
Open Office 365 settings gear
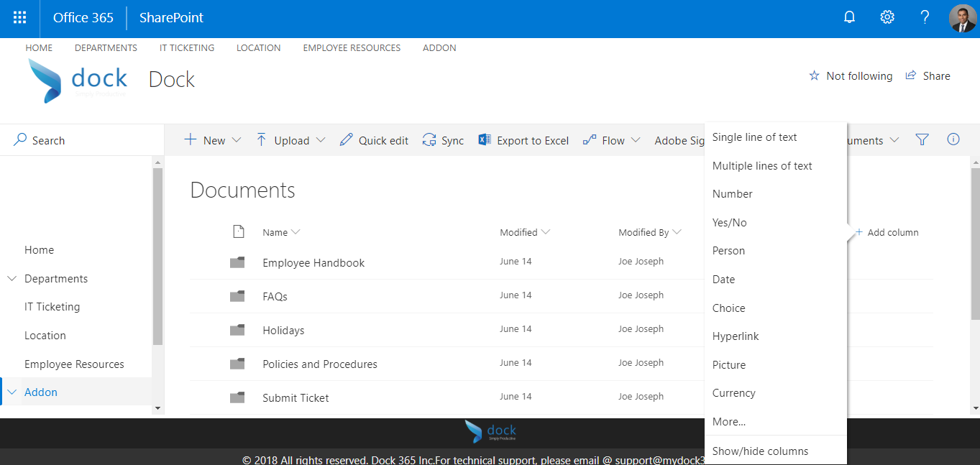887,16
